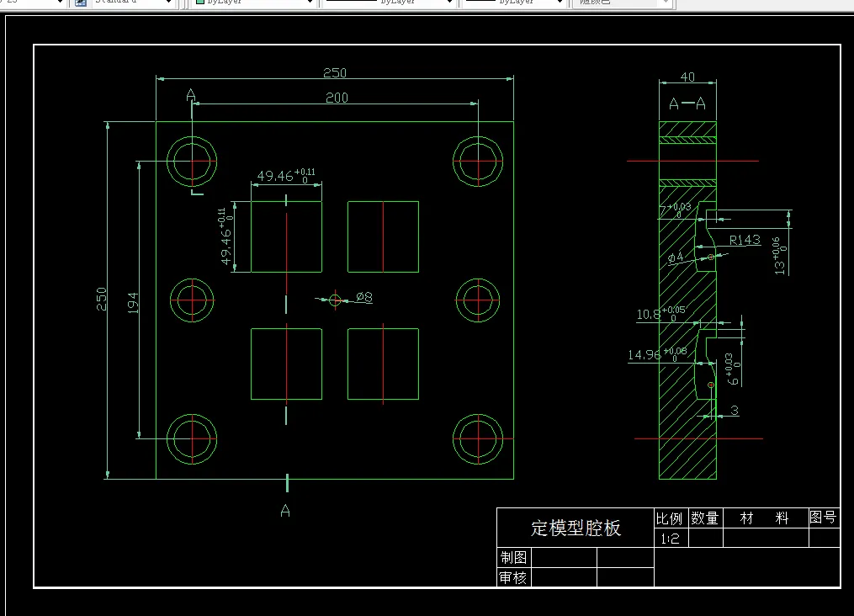Select the vertical 49.46 tolerance dimension
The width and height of the screenshot is (854, 616).
225,236
